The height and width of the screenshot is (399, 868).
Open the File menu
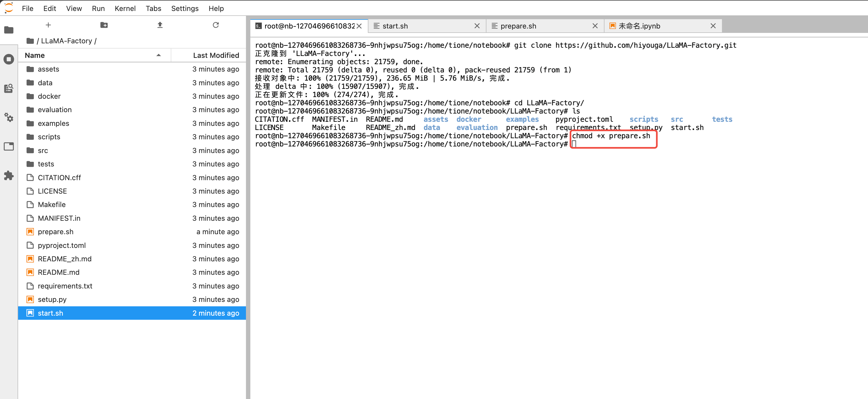pyautogui.click(x=28, y=9)
